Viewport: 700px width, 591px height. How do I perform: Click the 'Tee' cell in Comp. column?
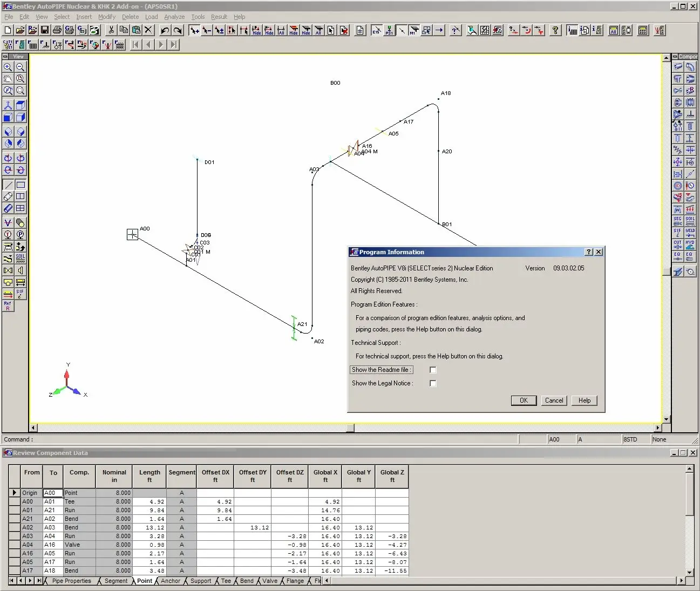click(79, 501)
